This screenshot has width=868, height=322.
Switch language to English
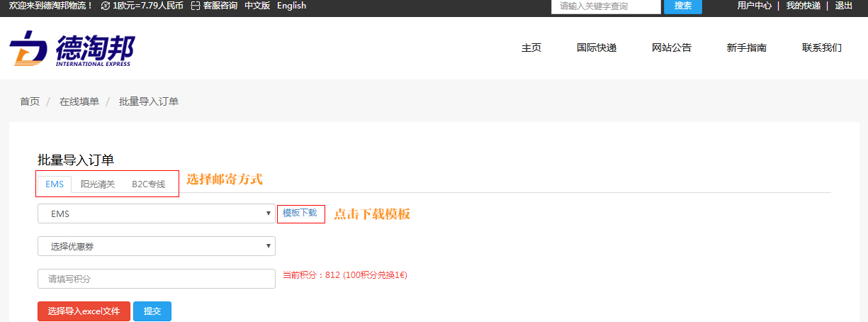(x=292, y=6)
